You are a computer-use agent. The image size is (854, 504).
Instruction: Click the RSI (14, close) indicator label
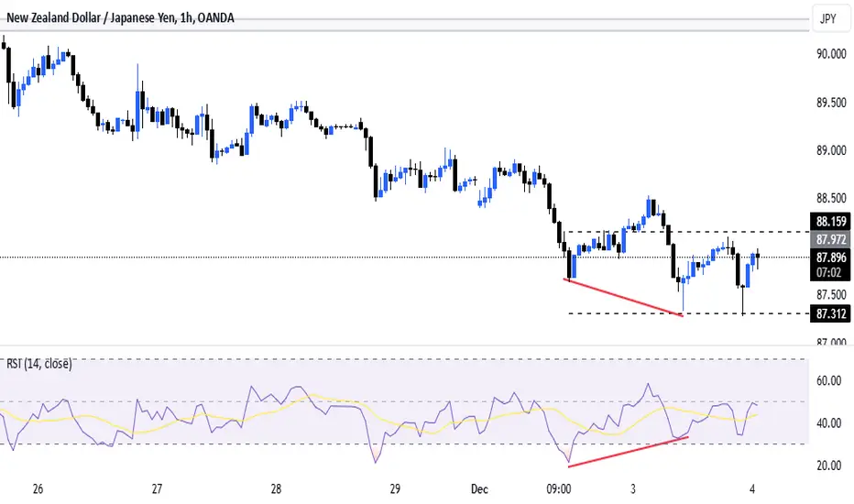click(x=39, y=364)
